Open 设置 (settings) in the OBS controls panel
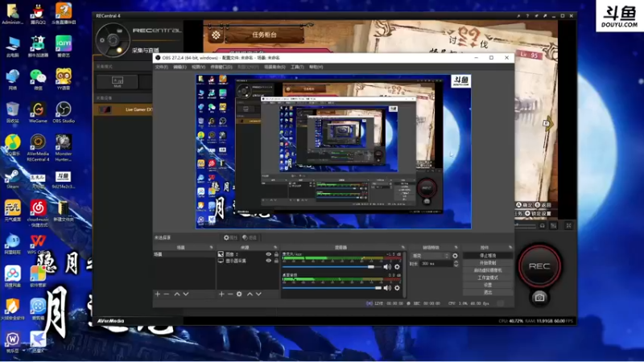 (x=488, y=285)
